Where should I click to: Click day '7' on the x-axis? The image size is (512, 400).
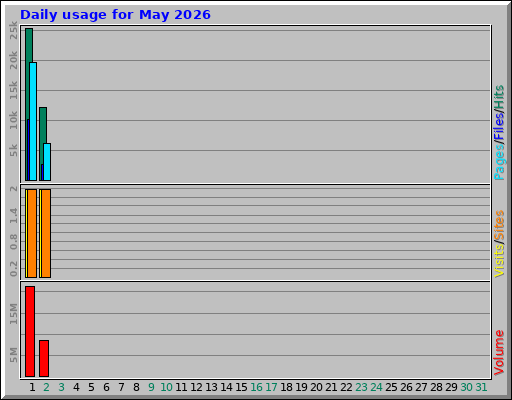pyautogui.click(x=121, y=387)
